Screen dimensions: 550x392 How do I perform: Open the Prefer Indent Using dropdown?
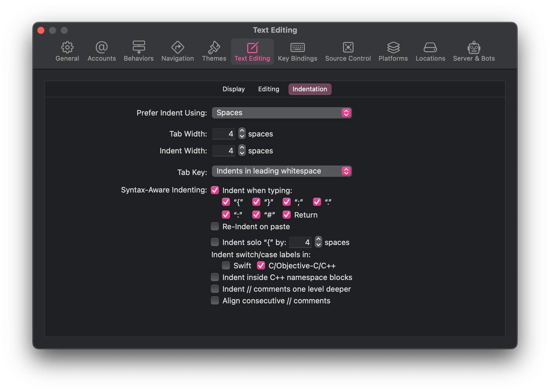[x=282, y=113]
